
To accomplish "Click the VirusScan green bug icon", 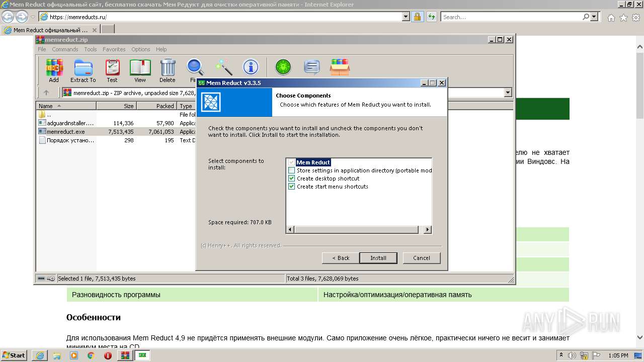I will (x=283, y=67).
